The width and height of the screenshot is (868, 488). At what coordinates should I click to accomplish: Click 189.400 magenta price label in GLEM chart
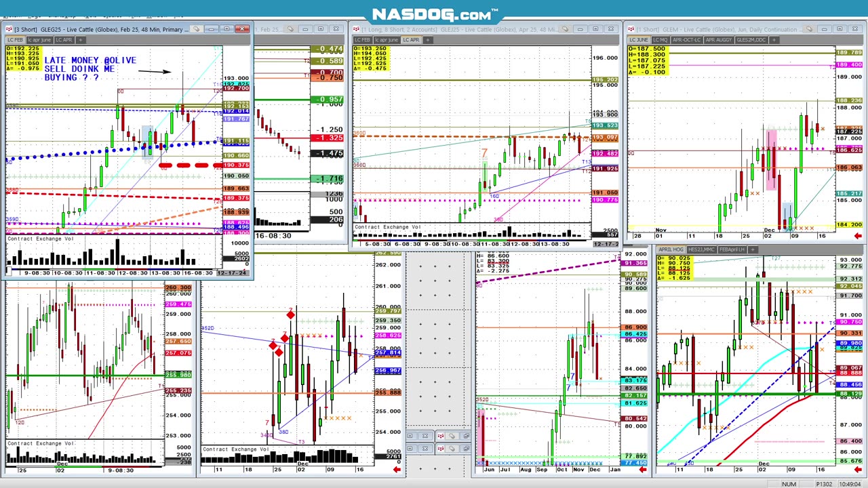849,65
